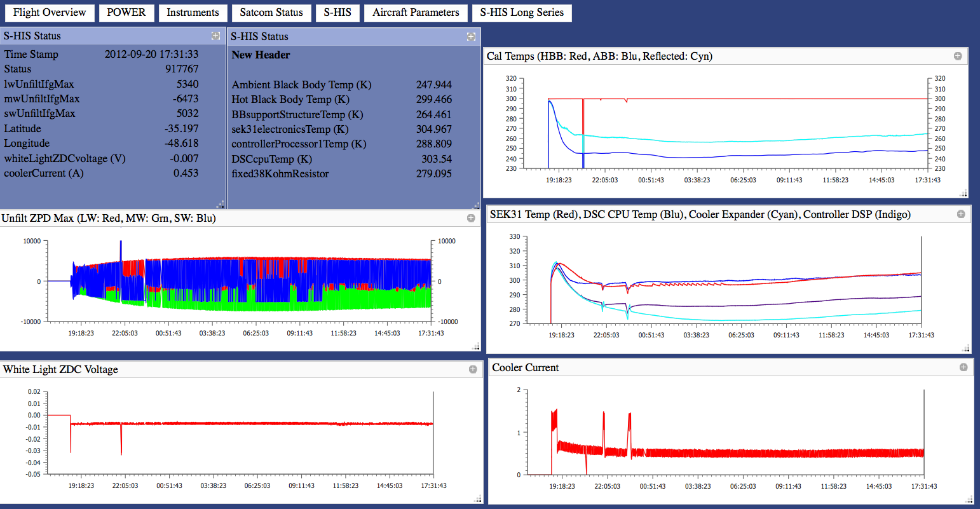
Task: Maximize the S-HIS Status panel showing Time Stamp
Action: (216, 36)
